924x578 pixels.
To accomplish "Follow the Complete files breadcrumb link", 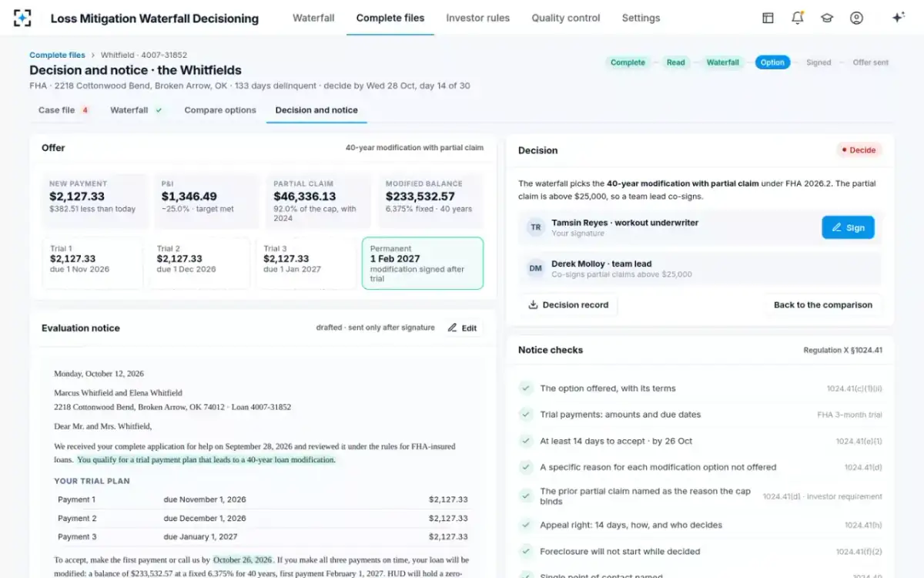I will (x=58, y=55).
